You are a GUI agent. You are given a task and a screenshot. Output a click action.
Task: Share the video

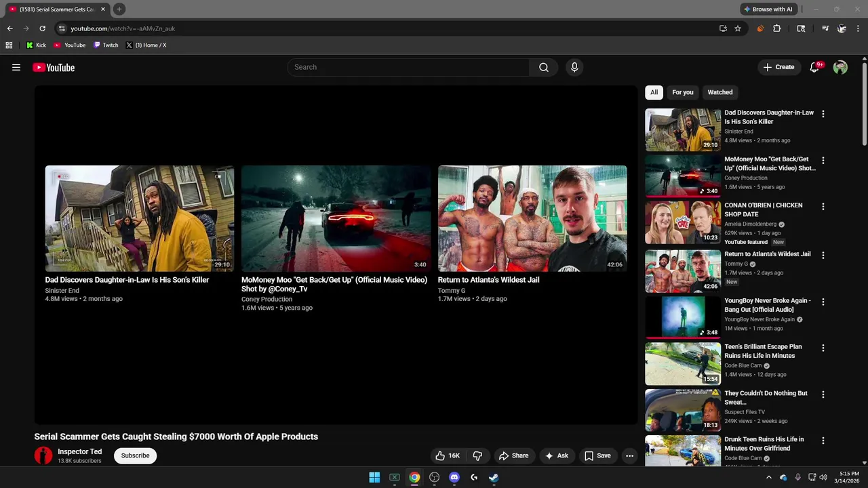[x=513, y=455]
